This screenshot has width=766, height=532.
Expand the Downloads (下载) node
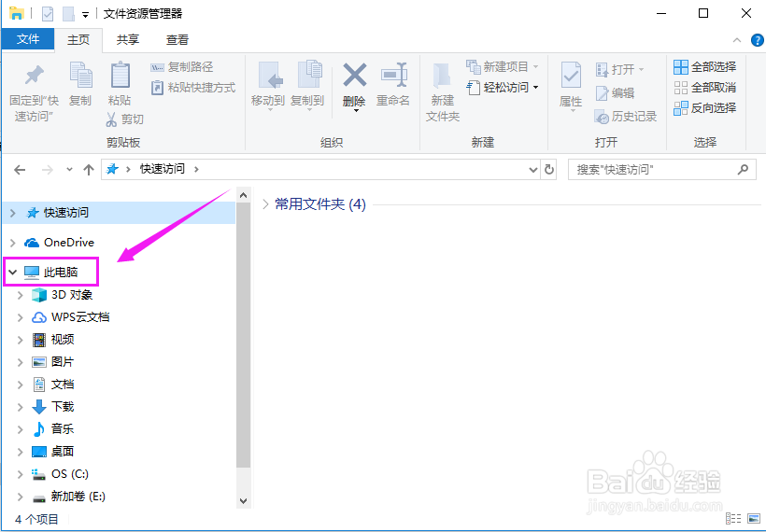20,407
